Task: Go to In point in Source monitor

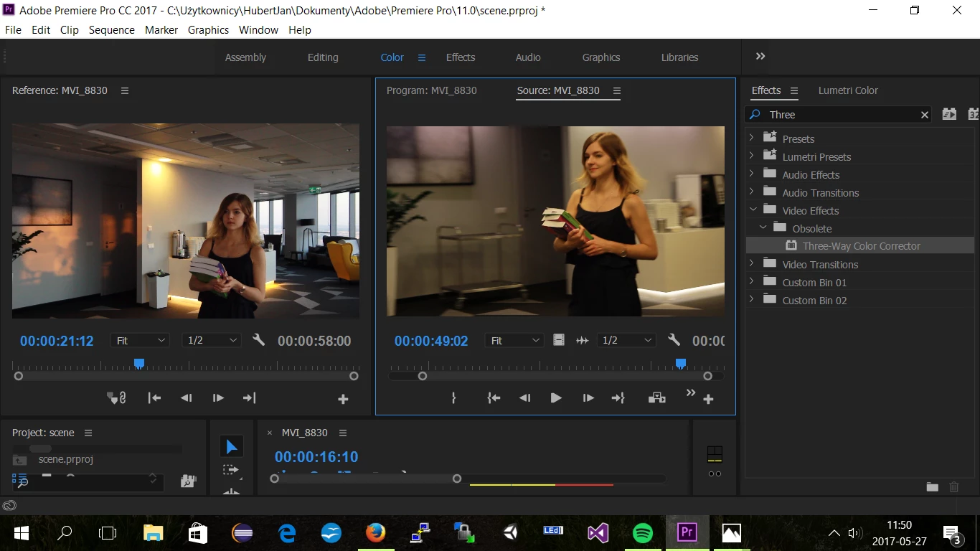Action: coord(494,397)
